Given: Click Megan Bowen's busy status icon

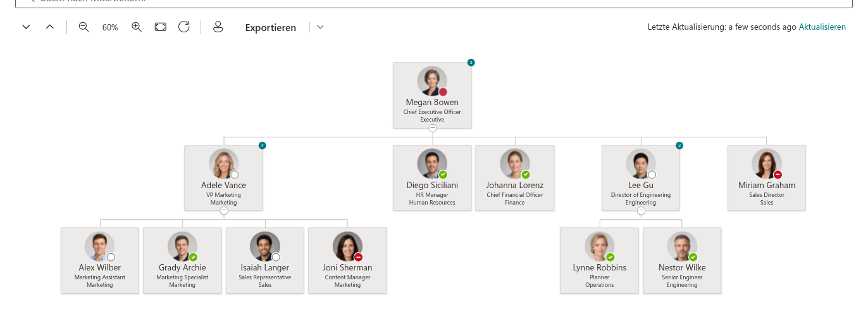Looking at the screenshot, I should [443, 92].
